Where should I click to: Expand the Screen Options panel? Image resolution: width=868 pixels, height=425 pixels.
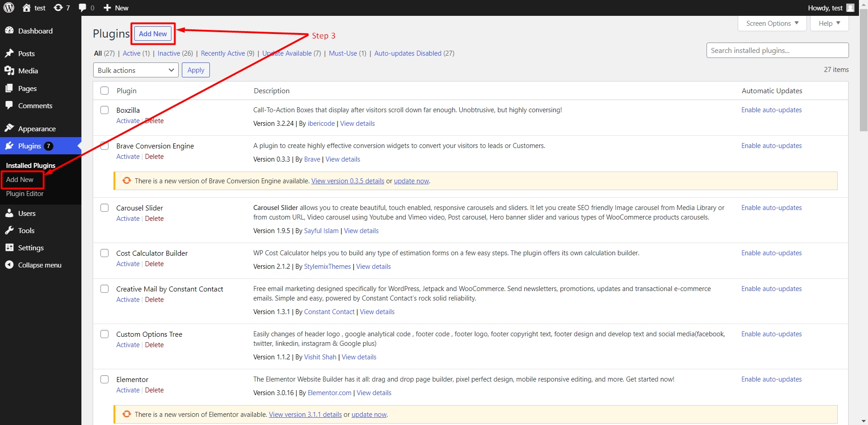[x=772, y=23]
